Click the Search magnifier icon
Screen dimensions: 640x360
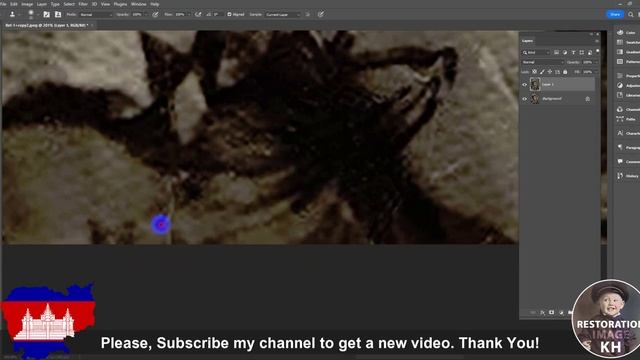[x=631, y=14]
